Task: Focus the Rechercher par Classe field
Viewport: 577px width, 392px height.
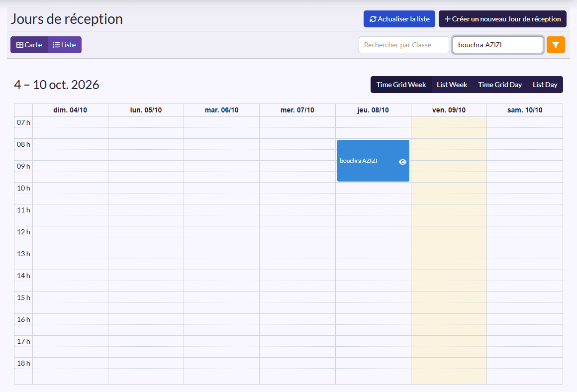Action: pyautogui.click(x=404, y=45)
